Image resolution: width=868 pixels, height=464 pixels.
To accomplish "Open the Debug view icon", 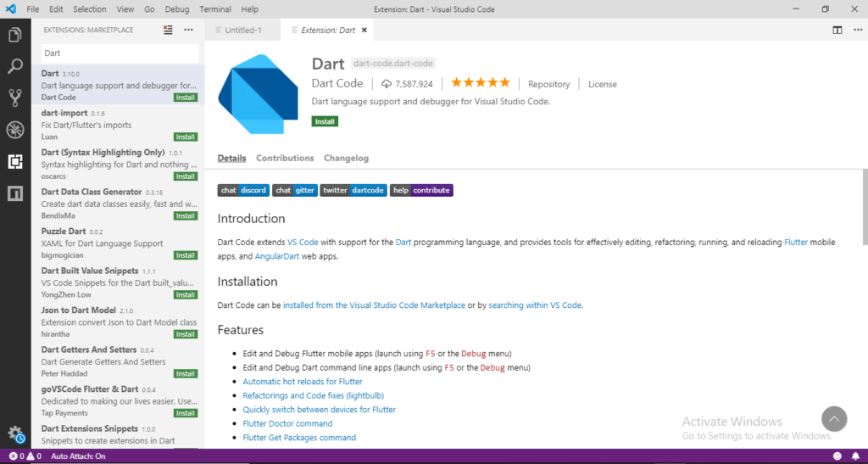I will tap(15, 130).
